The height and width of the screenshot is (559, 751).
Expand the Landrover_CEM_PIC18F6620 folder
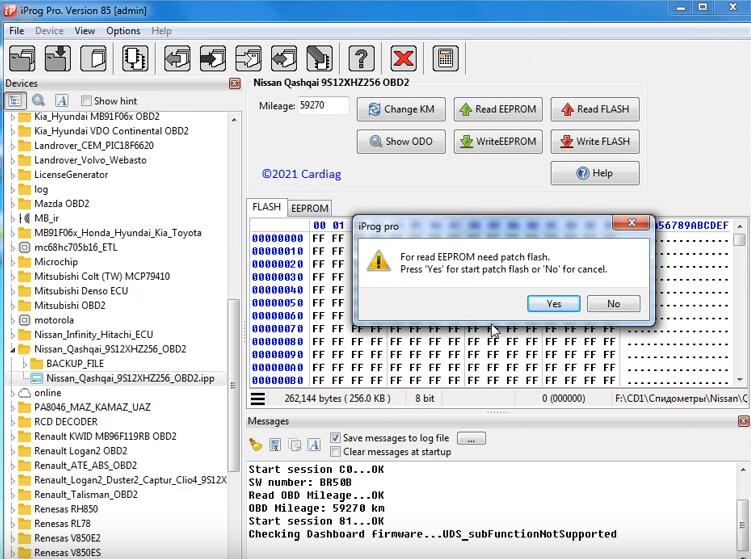pos(12,146)
